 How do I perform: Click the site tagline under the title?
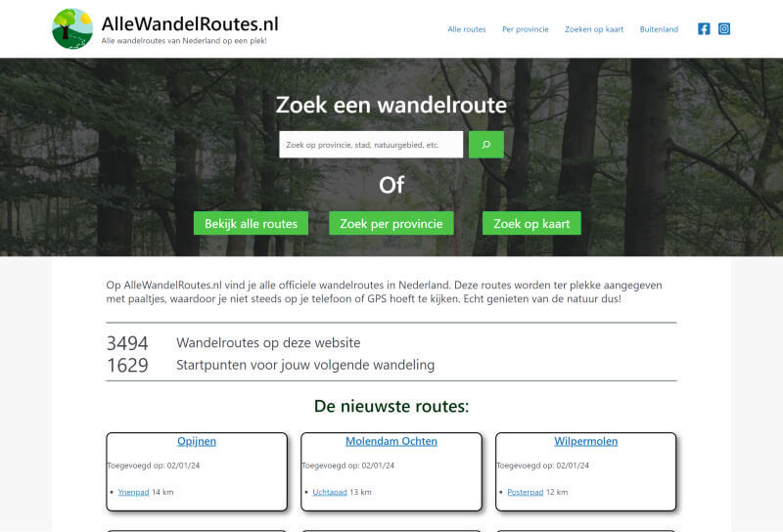[184, 41]
